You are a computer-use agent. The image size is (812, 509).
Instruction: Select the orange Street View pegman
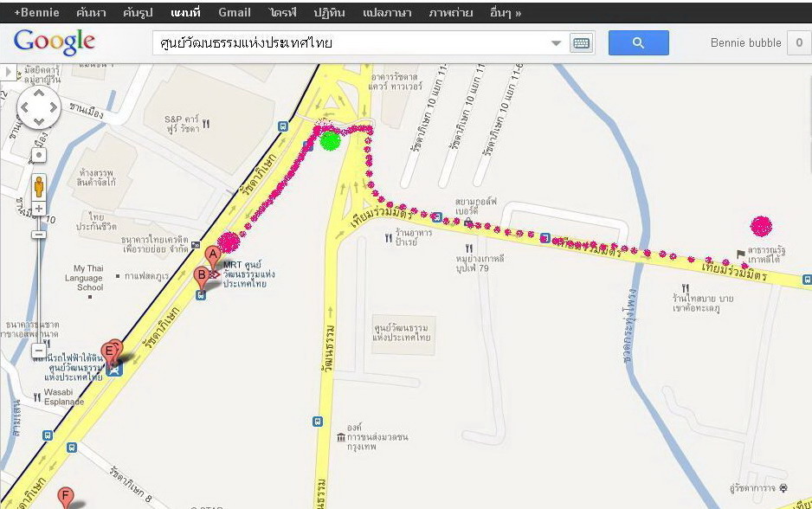pos(38,186)
